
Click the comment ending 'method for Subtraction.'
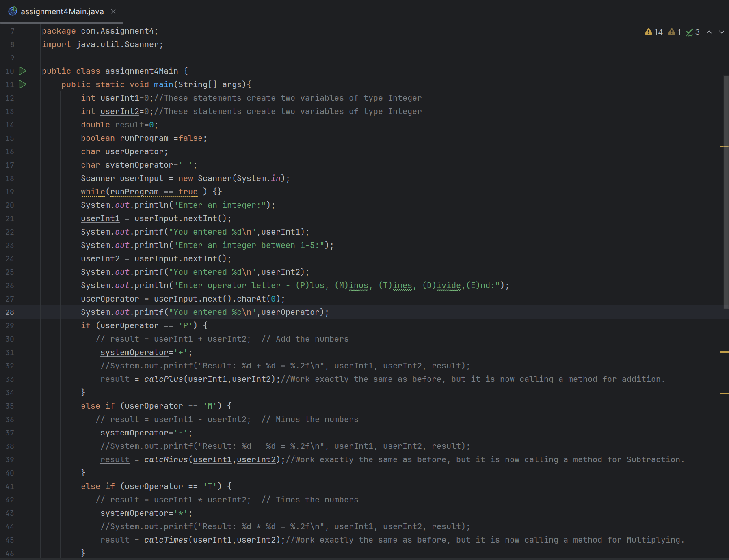tap(485, 459)
